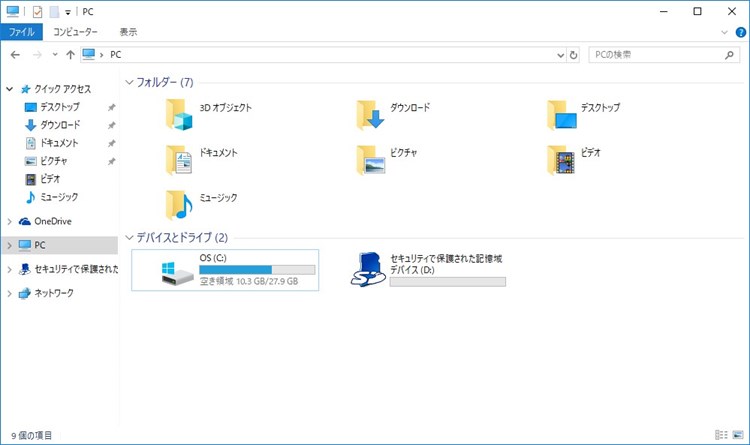Open the 表示 ribbon tab
The height and width of the screenshot is (445, 750).
tap(128, 32)
